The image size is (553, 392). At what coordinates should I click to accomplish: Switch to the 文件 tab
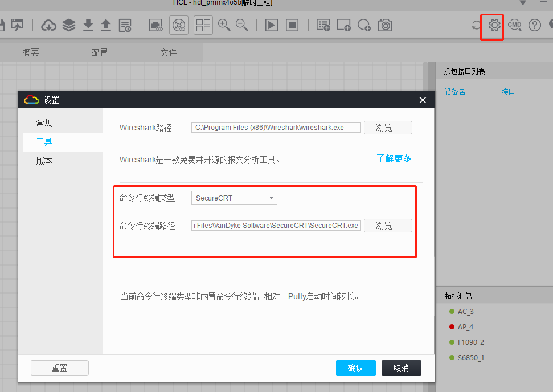click(168, 52)
